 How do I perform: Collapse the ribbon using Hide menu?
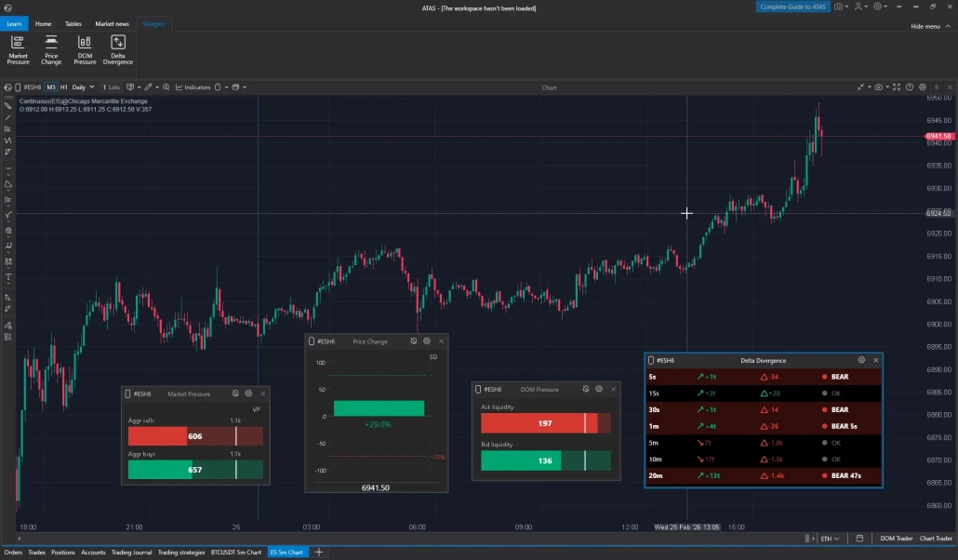tap(926, 26)
